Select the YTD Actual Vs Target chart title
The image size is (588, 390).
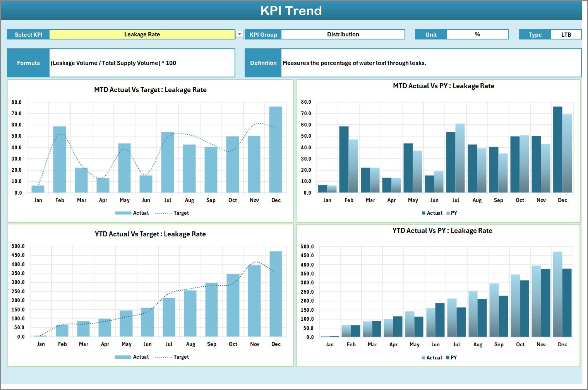pos(150,234)
